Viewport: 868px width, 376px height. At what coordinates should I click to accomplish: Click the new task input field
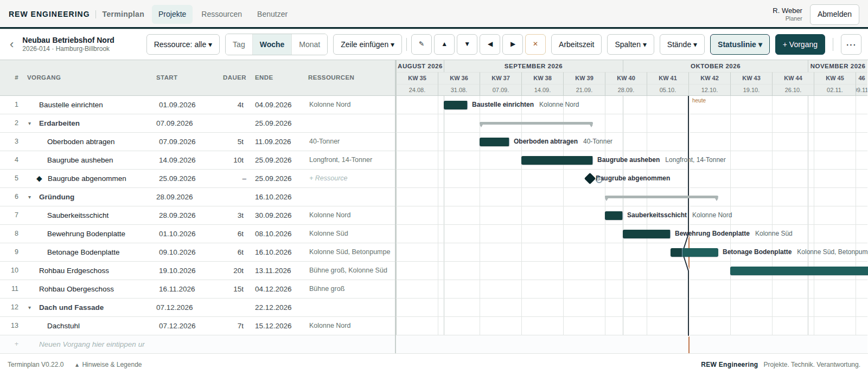(x=92, y=344)
